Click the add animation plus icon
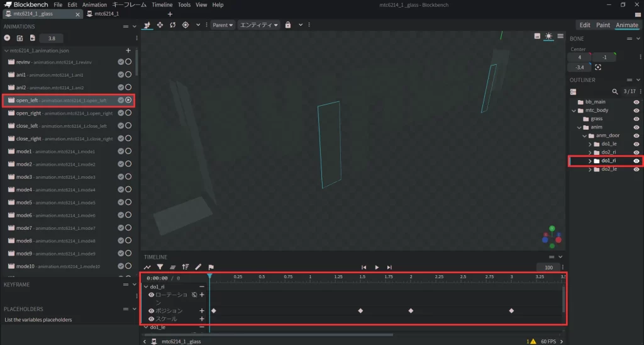The image size is (644, 345). (7, 38)
